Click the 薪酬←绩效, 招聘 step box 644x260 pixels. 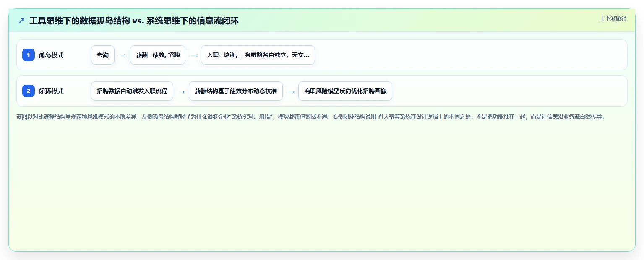pyautogui.click(x=158, y=55)
